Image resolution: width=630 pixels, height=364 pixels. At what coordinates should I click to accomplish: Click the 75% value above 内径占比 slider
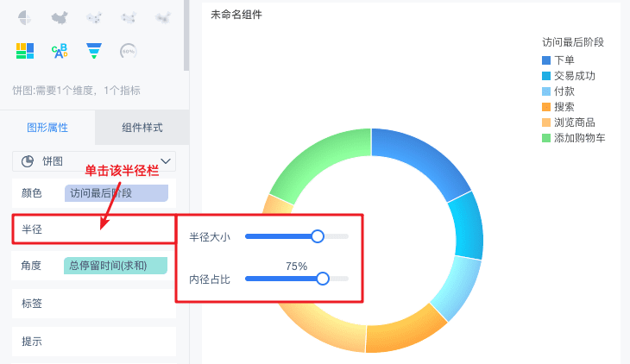click(297, 267)
